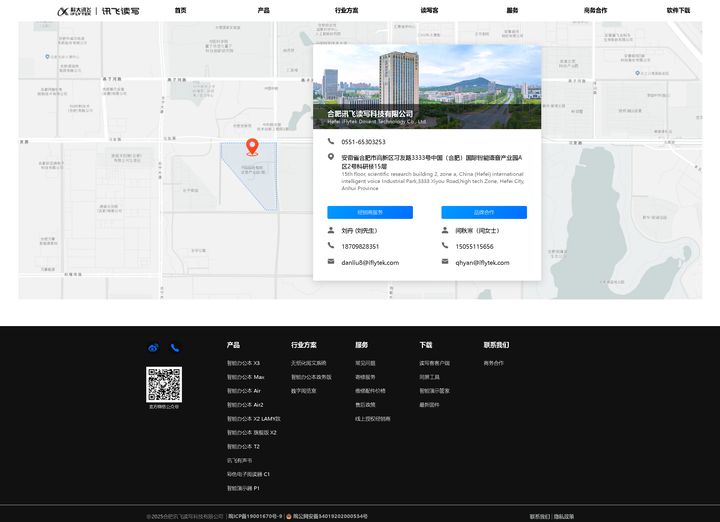
Task: Open 服务 in the top navigation
Action: (512, 11)
